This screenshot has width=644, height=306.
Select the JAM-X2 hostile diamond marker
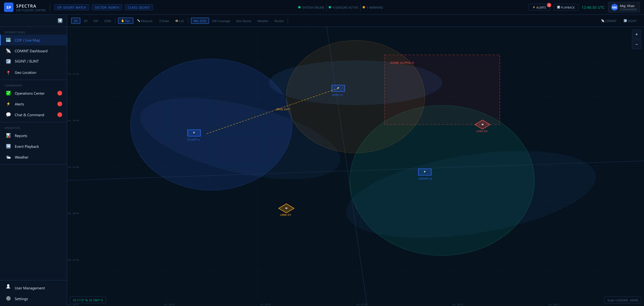click(x=482, y=124)
